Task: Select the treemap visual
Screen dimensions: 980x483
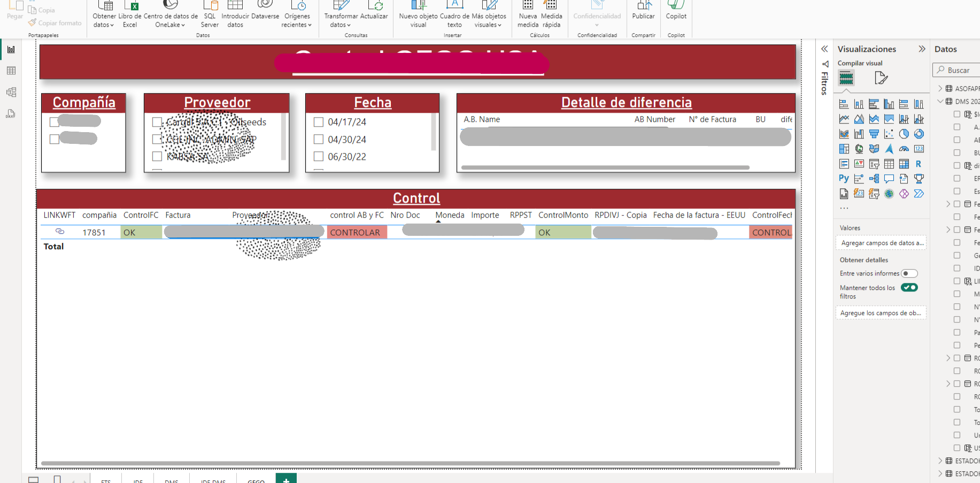Action: click(844, 149)
